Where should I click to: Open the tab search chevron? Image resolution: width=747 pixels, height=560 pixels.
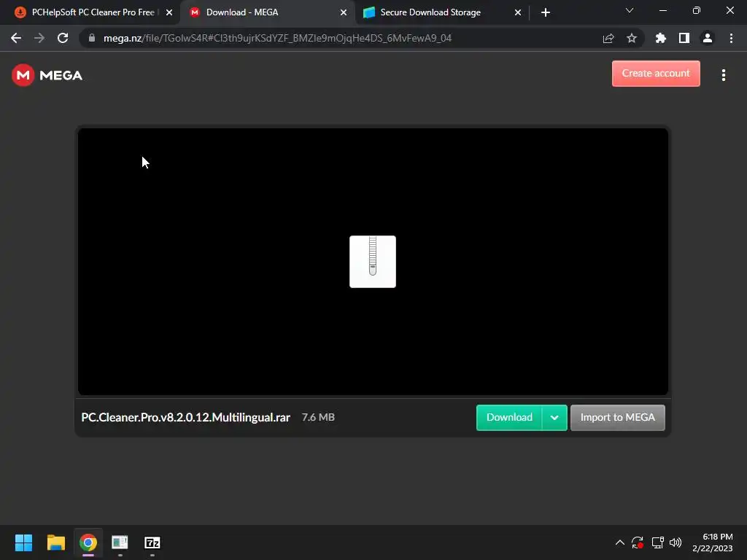pos(630,10)
